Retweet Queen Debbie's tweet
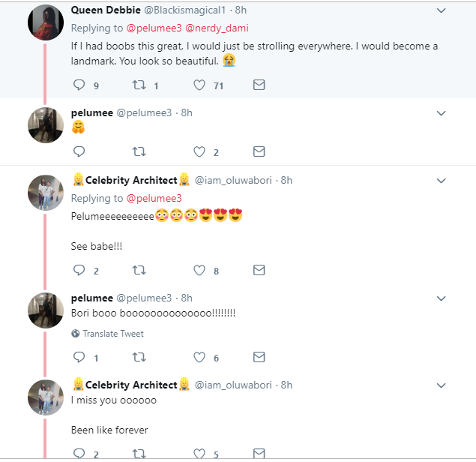The width and height of the screenshot is (476, 462). pos(139,85)
